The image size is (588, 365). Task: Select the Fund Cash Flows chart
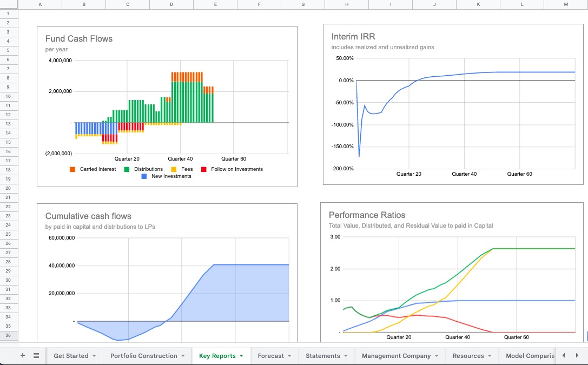click(166, 106)
